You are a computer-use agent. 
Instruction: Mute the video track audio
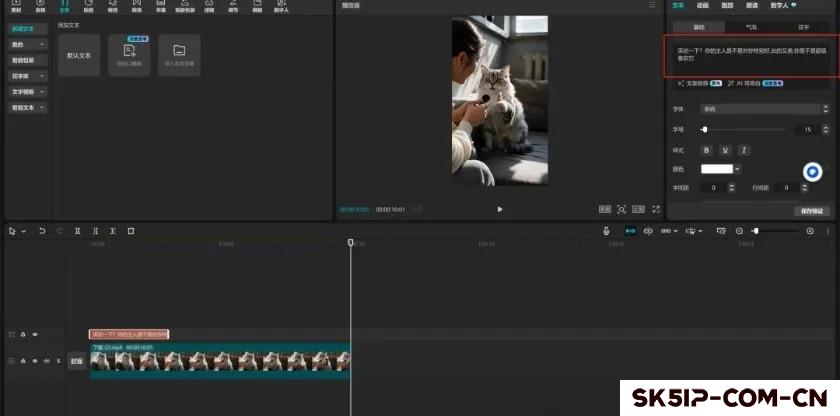[x=46, y=361]
